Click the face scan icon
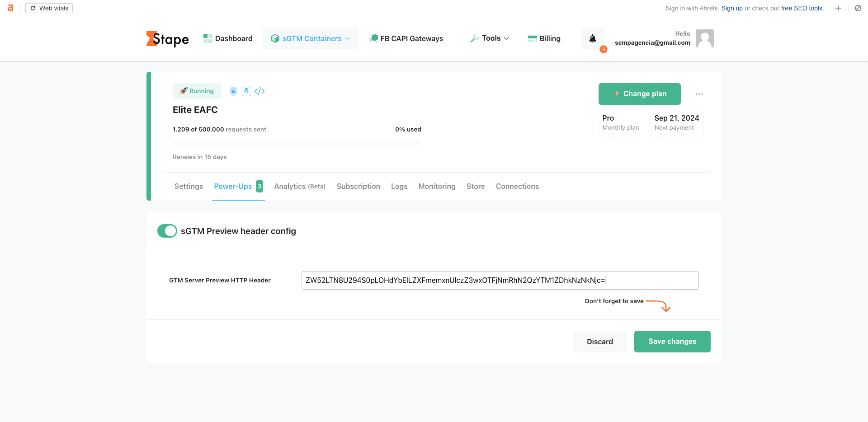This screenshot has width=868, height=422. (x=246, y=91)
